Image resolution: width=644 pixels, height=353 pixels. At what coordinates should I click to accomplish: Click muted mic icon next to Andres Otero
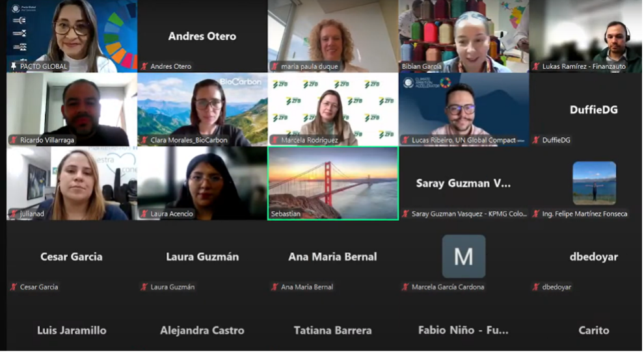tap(144, 66)
